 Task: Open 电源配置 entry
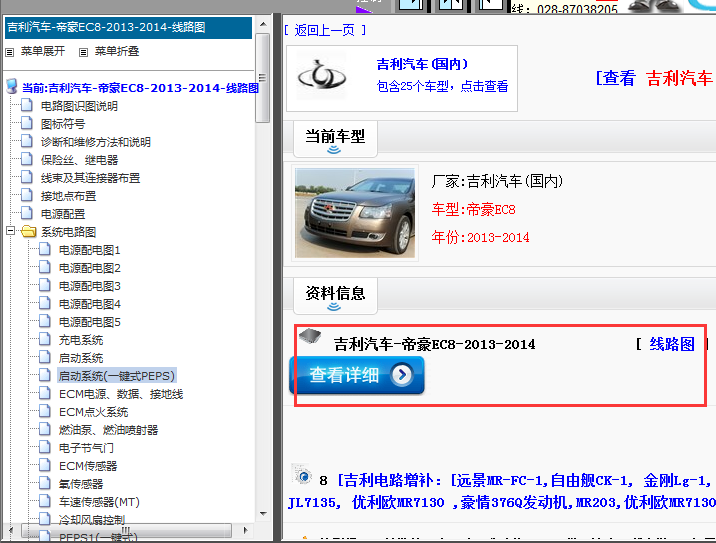(63, 214)
